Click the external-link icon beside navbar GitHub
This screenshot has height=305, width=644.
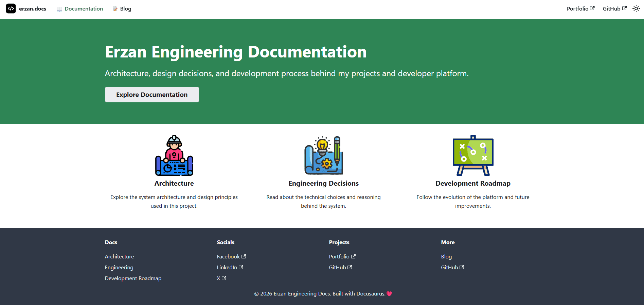coord(624,8)
